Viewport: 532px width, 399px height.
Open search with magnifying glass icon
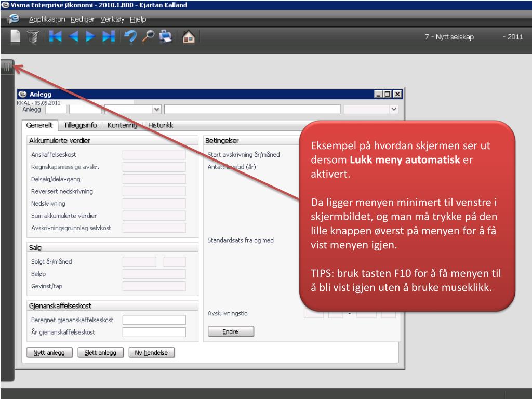(x=148, y=36)
